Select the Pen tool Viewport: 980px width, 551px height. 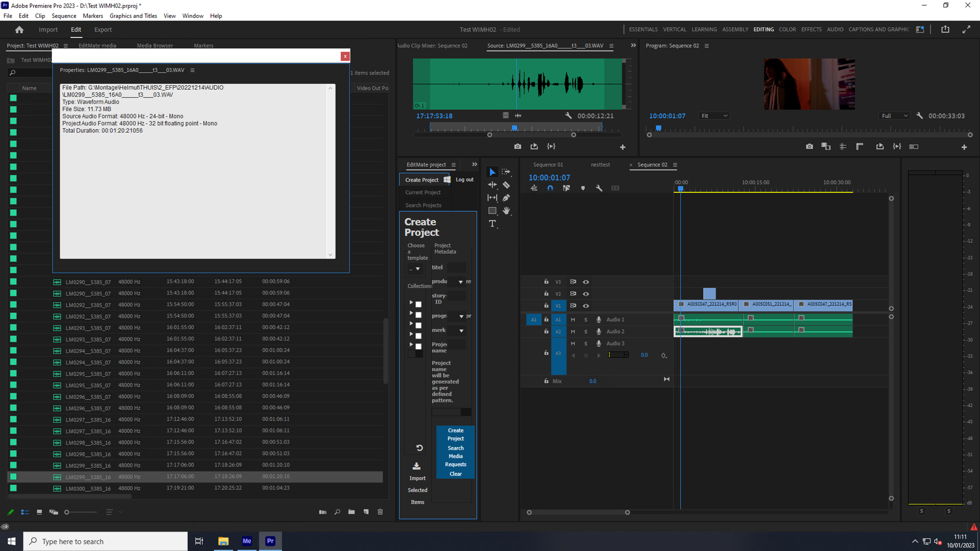pyautogui.click(x=506, y=198)
